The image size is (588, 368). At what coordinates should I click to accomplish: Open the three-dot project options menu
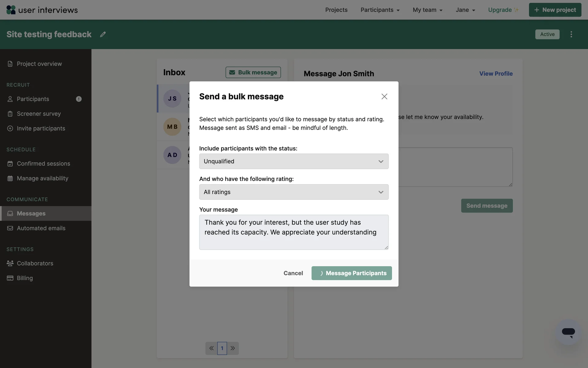click(x=571, y=34)
